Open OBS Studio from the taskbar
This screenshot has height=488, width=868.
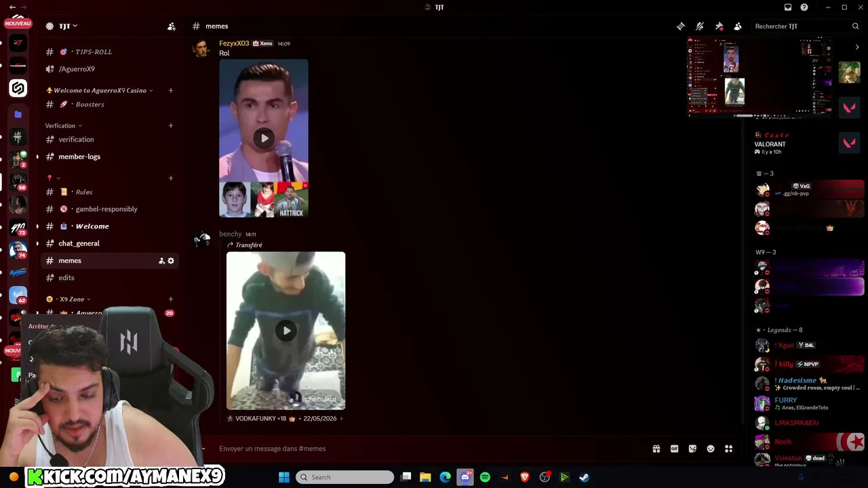(545, 477)
